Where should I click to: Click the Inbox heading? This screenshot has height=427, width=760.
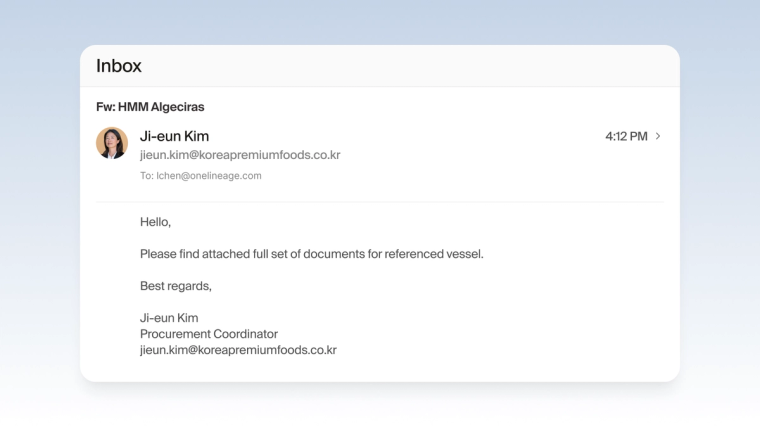coord(119,66)
